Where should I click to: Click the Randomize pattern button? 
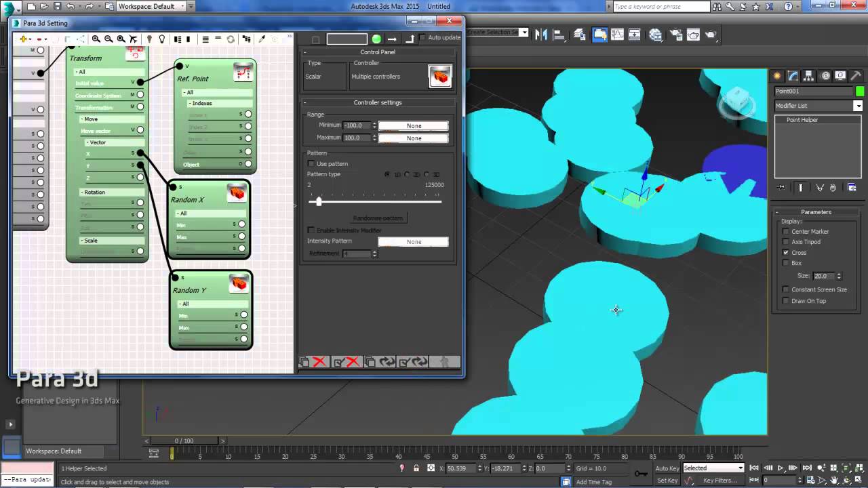coord(378,218)
